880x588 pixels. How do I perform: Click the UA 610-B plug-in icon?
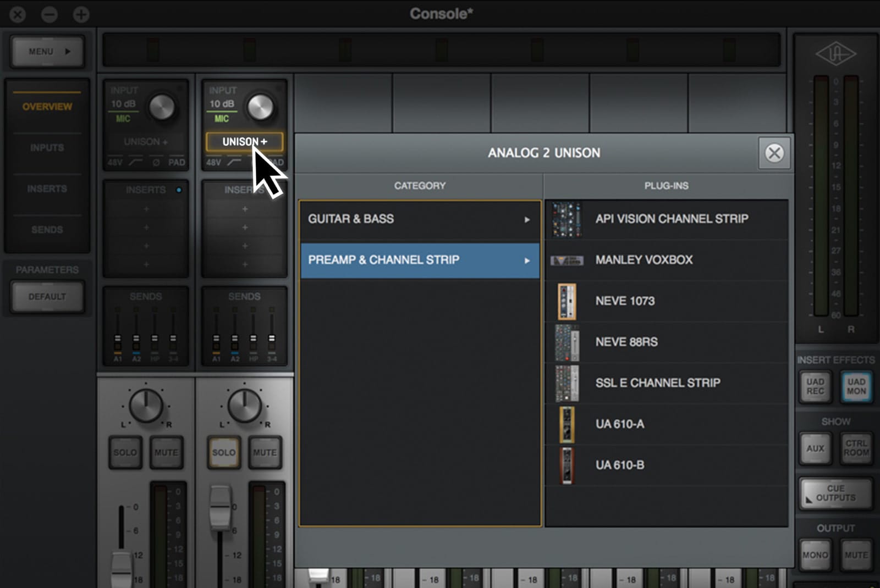coord(567,465)
